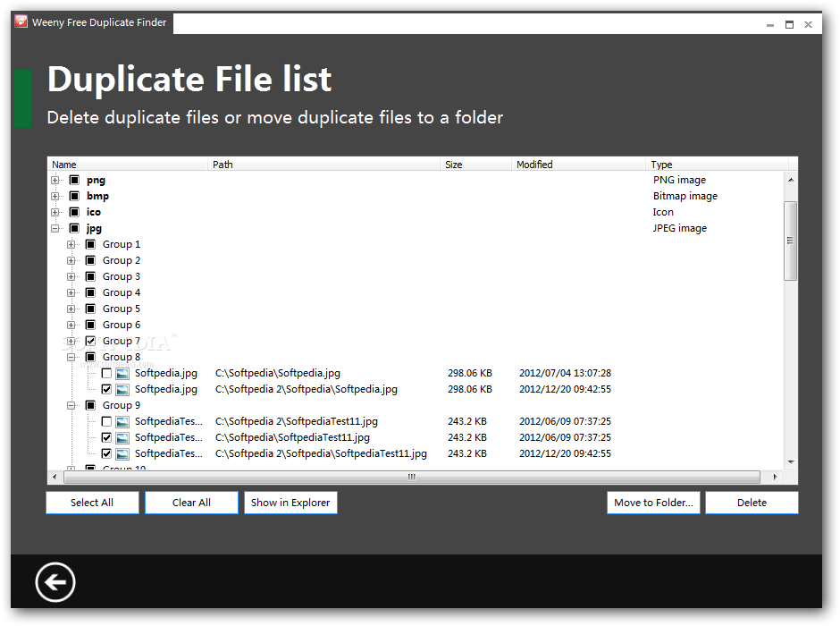The width and height of the screenshot is (840, 626).
Task: Click Move to Folder... button
Action: (653, 503)
